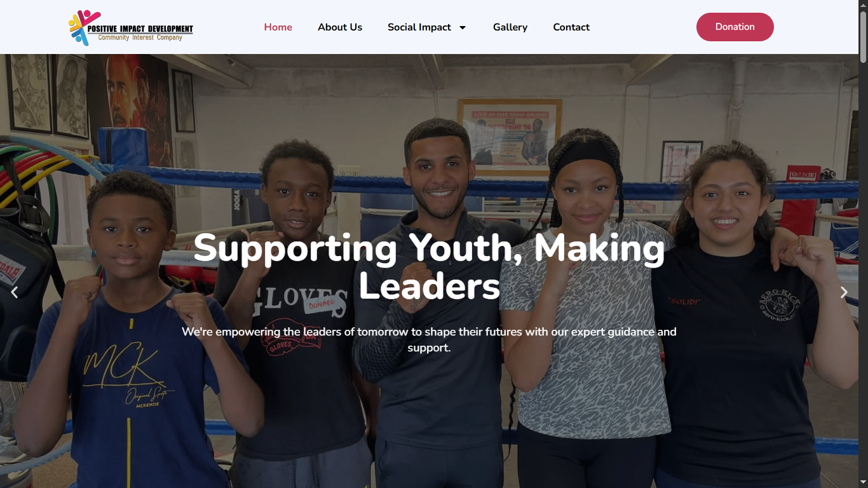
Task: Click the Supporting Youth, Making Leaders heading
Action: pos(430,267)
